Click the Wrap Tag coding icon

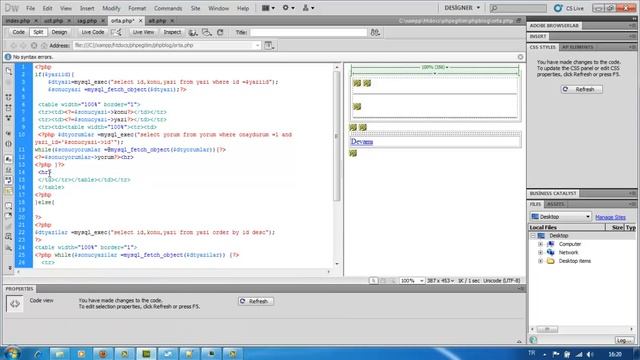[x=9, y=226]
